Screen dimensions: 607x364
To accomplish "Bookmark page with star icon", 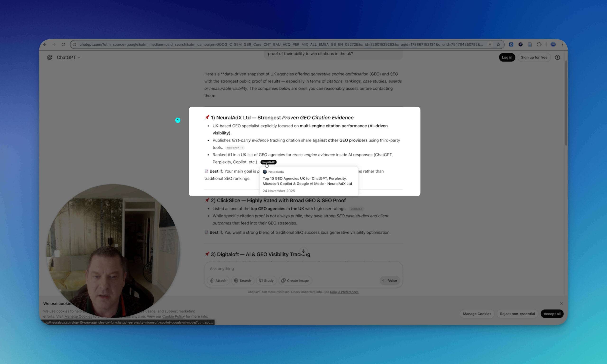I will (498, 44).
